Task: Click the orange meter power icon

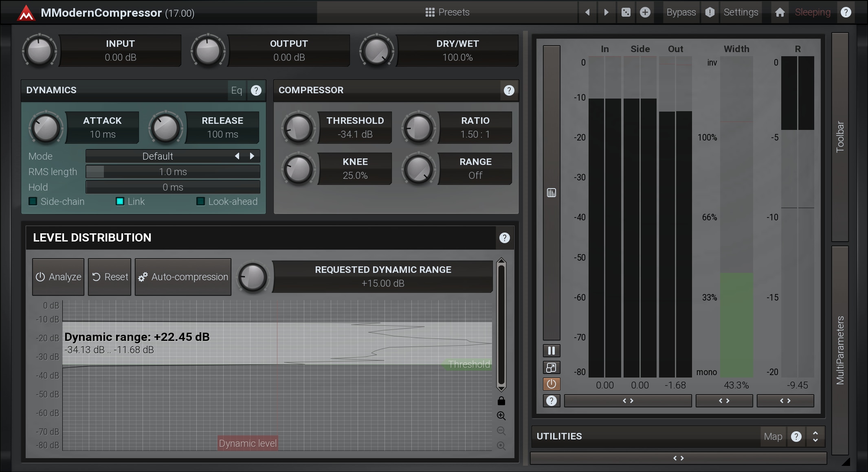Action: pyautogui.click(x=552, y=384)
